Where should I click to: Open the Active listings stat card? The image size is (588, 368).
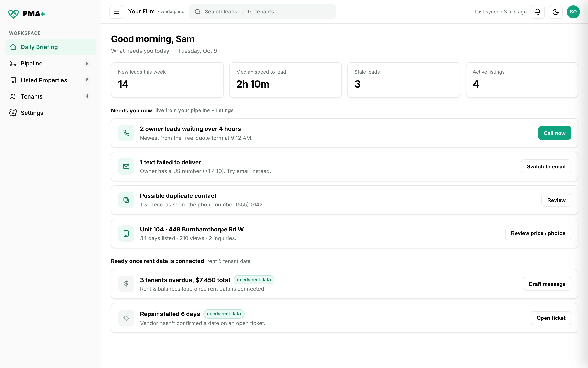pyautogui.click(x=522, y=80)
